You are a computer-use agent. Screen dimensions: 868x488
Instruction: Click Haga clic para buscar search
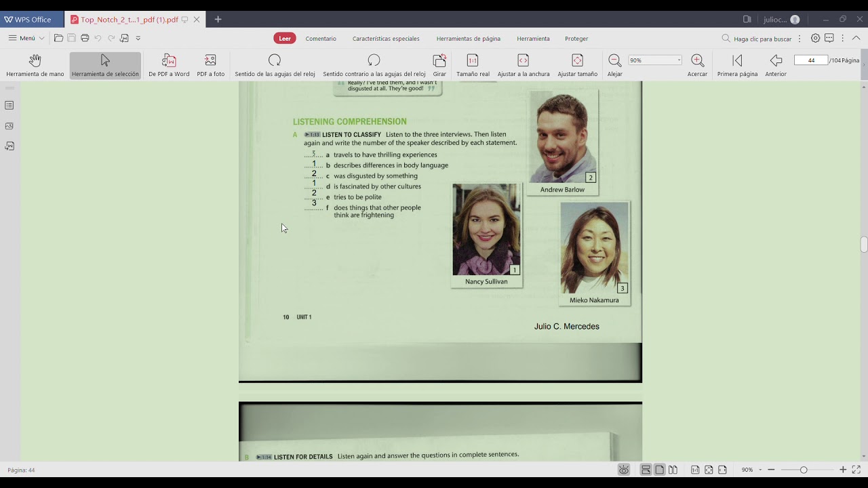point(757,39)
